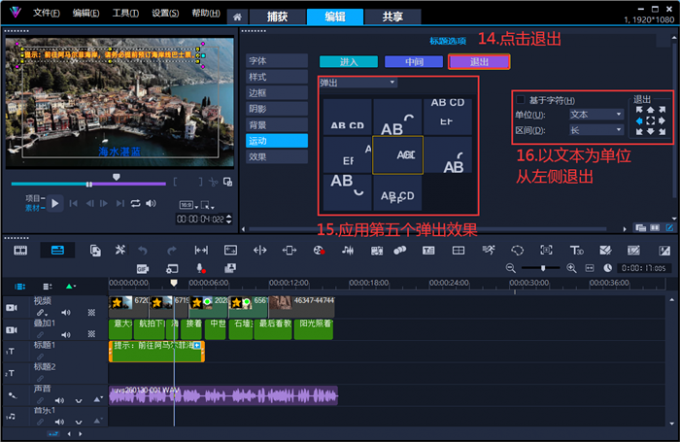Open the sound mixer icon
The width and height of the screenshot is (680, 442).
pyautogui.click(x=348, y=250)
